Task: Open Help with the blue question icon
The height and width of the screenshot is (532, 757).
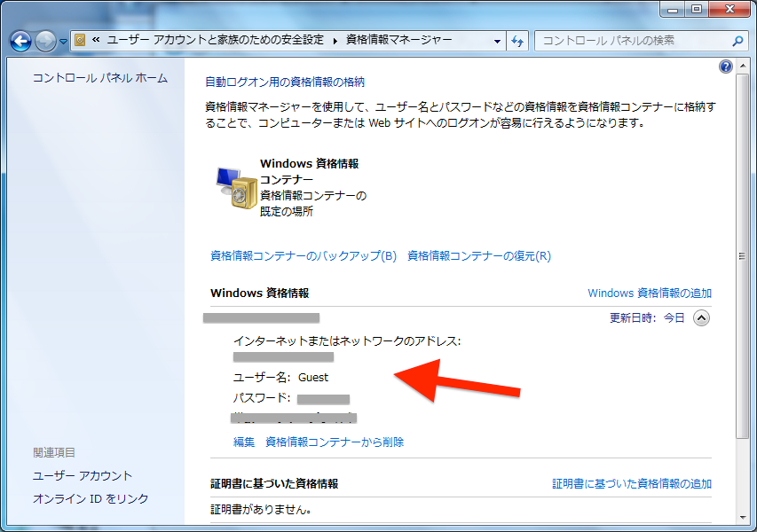Action: 725,66
